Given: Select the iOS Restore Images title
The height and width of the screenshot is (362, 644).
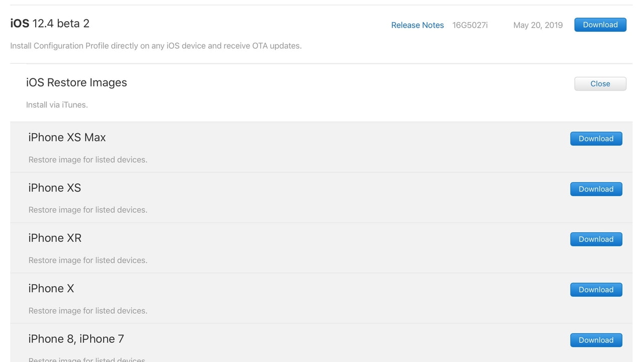Looking at the screenshot, I should point(76,82).
